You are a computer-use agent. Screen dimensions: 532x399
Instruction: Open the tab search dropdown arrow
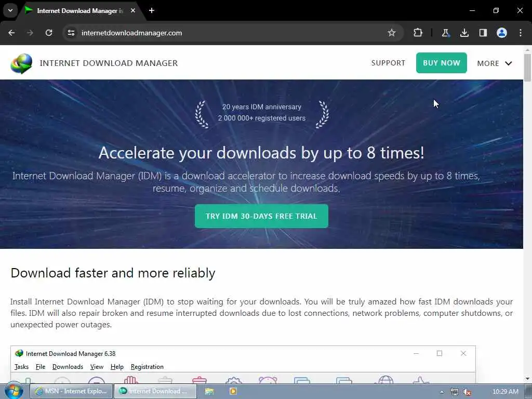10,10
